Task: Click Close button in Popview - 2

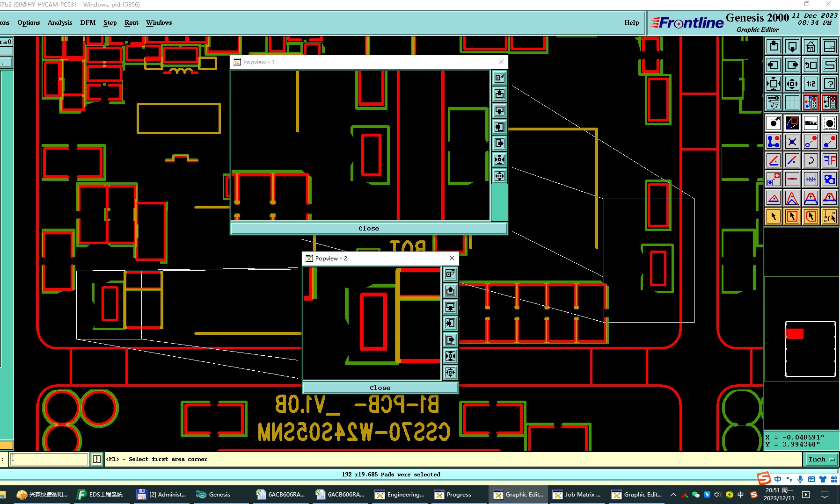Action: pos(380,388)
